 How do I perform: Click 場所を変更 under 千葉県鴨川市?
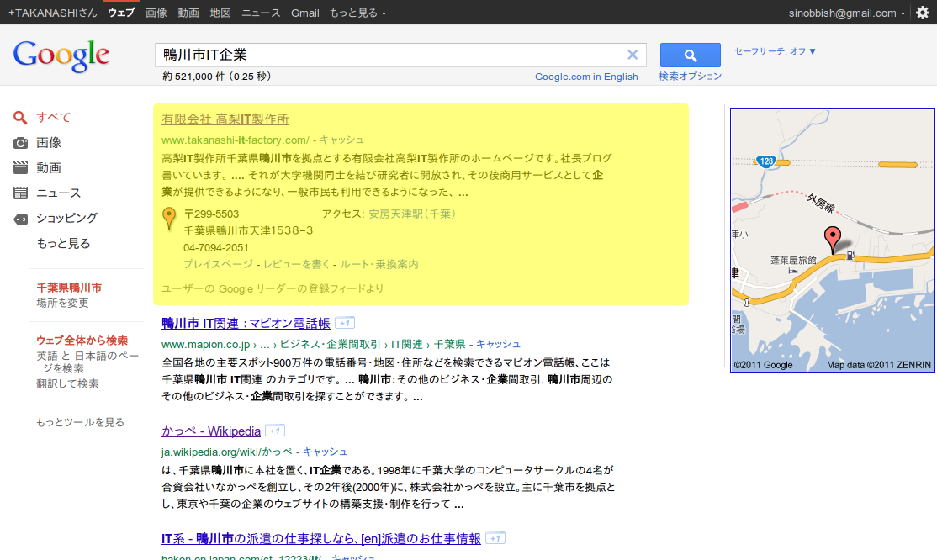coord(63,303)
